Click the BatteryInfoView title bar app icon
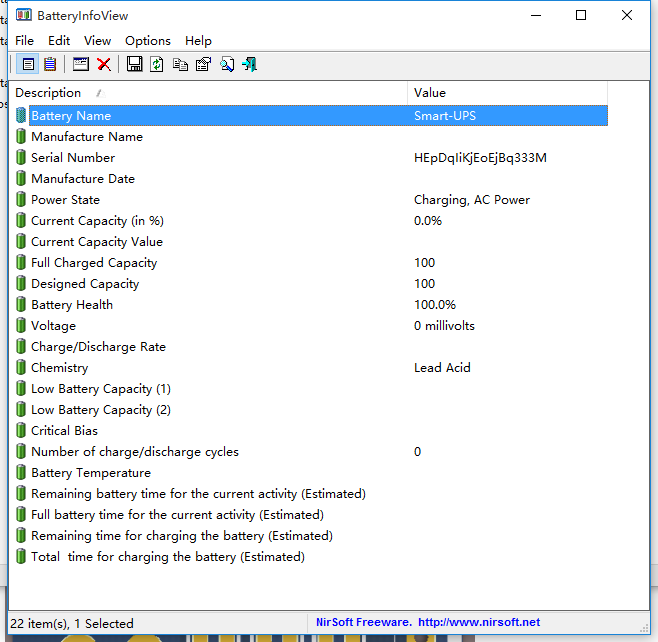This screenshot has width=658, height=642. click(24, 16)
